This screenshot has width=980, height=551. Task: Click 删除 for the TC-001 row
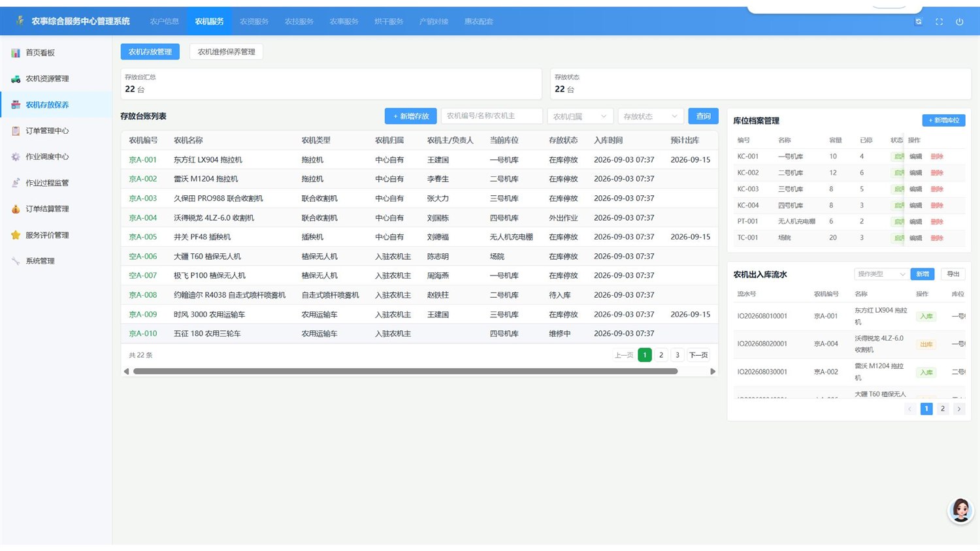point(937,238)
